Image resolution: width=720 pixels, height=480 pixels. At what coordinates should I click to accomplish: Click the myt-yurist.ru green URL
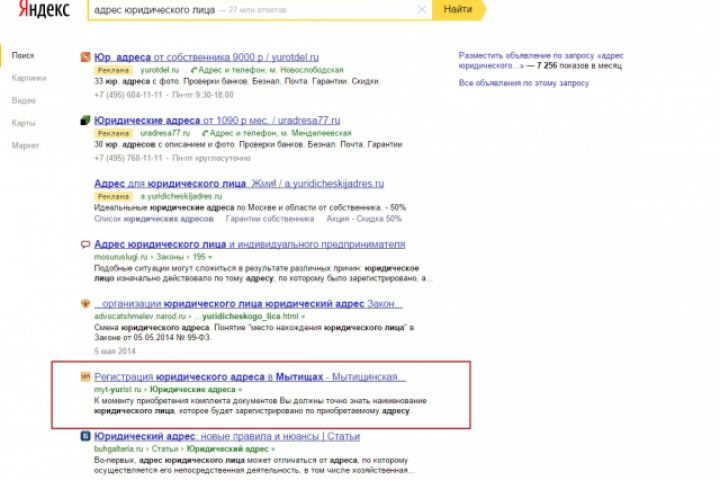pyautogui.click(x=118, y=390)
